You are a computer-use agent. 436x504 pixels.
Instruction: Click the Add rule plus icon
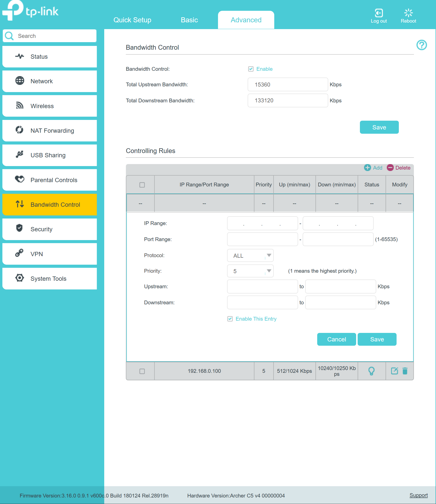pos(367,168)
